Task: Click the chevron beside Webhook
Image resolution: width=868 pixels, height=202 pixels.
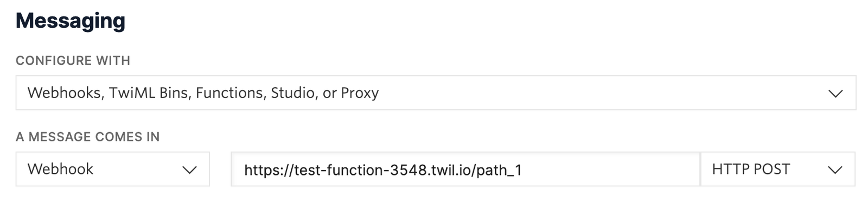Action: (189, 170)
